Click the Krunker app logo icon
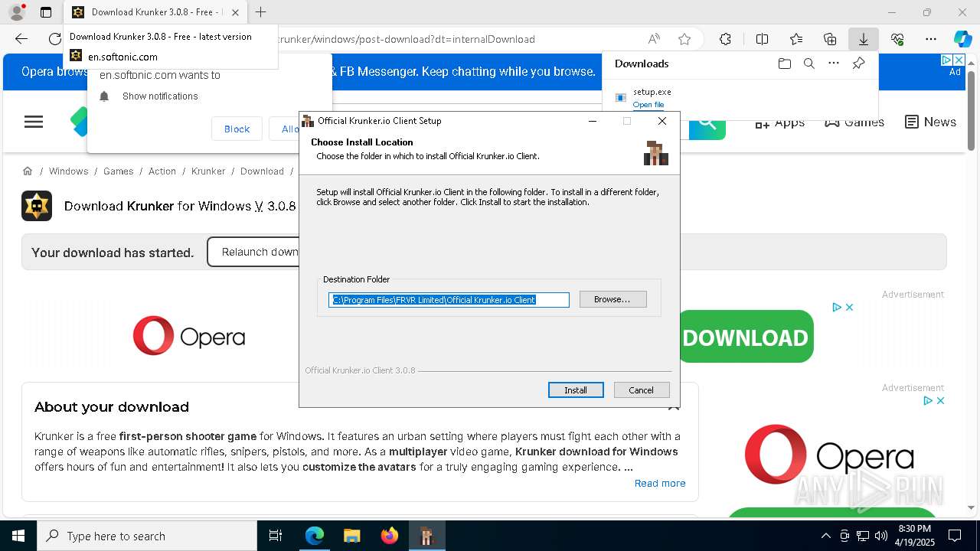Viewport: 980px width, 551px height. tap(37, 206)
